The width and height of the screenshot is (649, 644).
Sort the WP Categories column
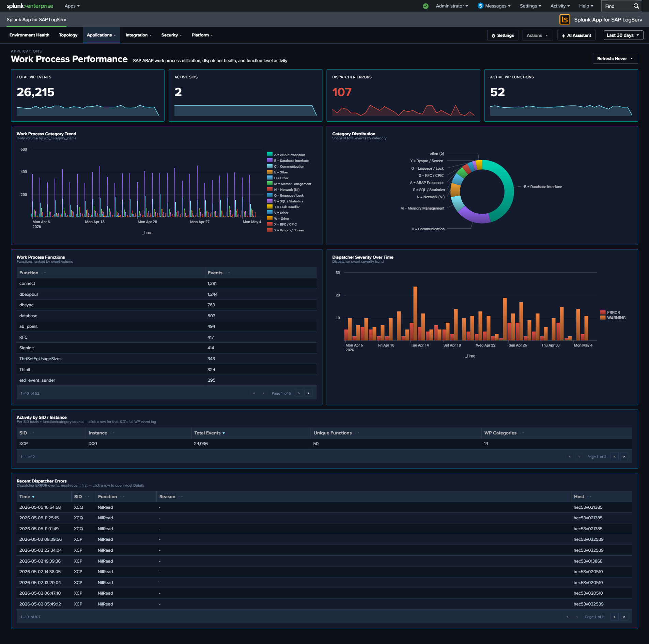pos(504,433)
